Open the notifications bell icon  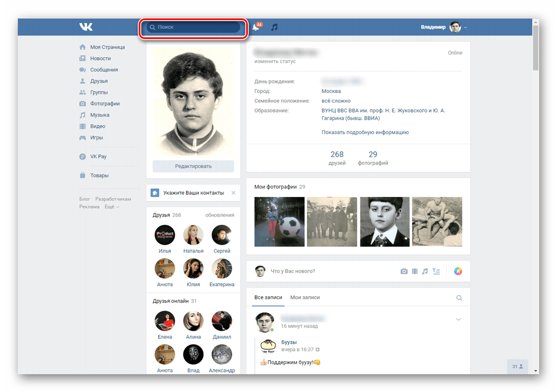click(x=256, y=27)
